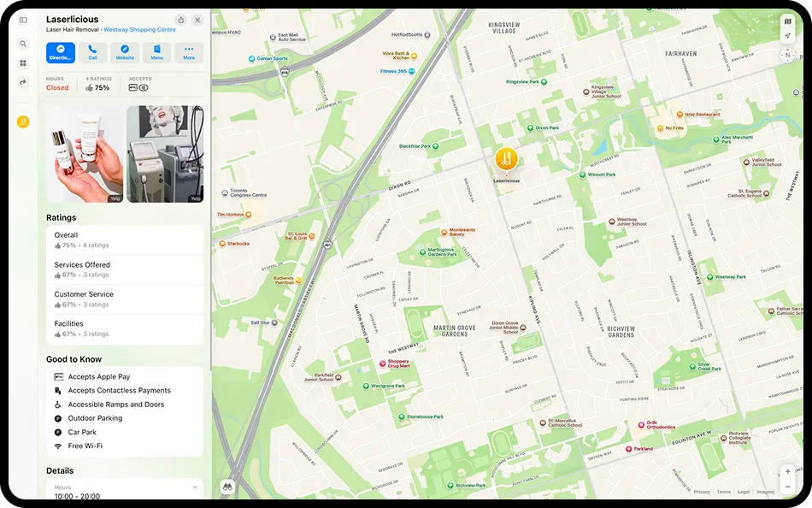Open the Imagery link

pyautogui.click(x=765, y=492)
